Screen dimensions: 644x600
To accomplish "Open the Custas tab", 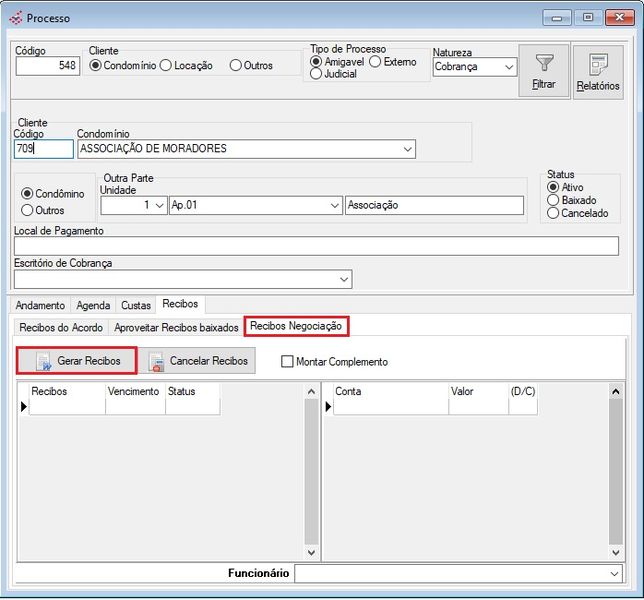I will point(136,305).
